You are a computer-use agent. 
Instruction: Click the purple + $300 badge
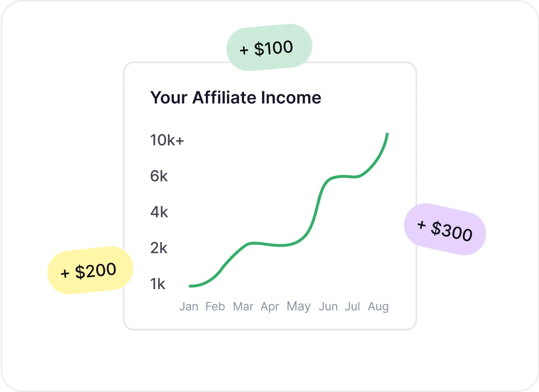click(445, 229)
